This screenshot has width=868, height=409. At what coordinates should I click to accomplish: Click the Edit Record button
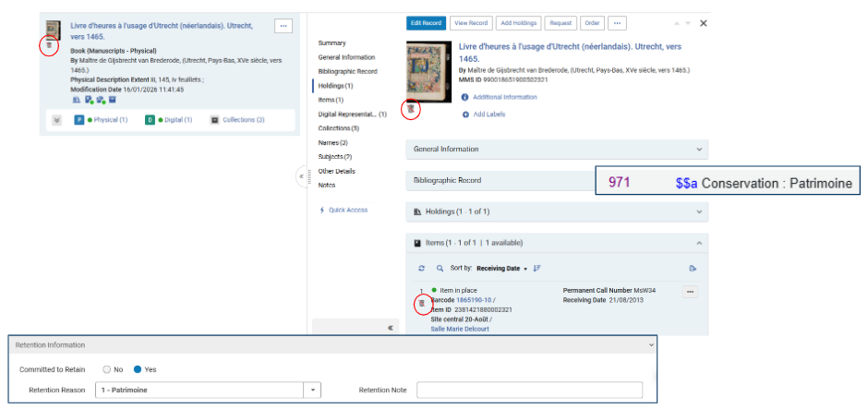(426, 23)
